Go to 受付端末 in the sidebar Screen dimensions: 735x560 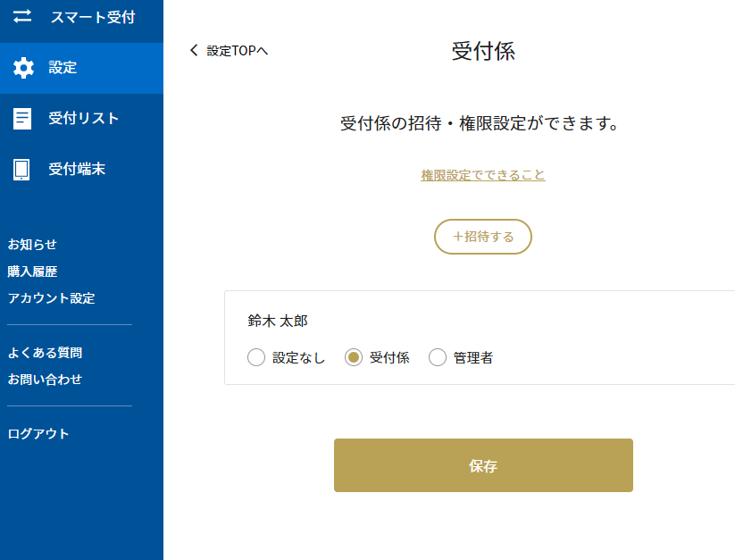pyautogui.click(x=81, y=169)
